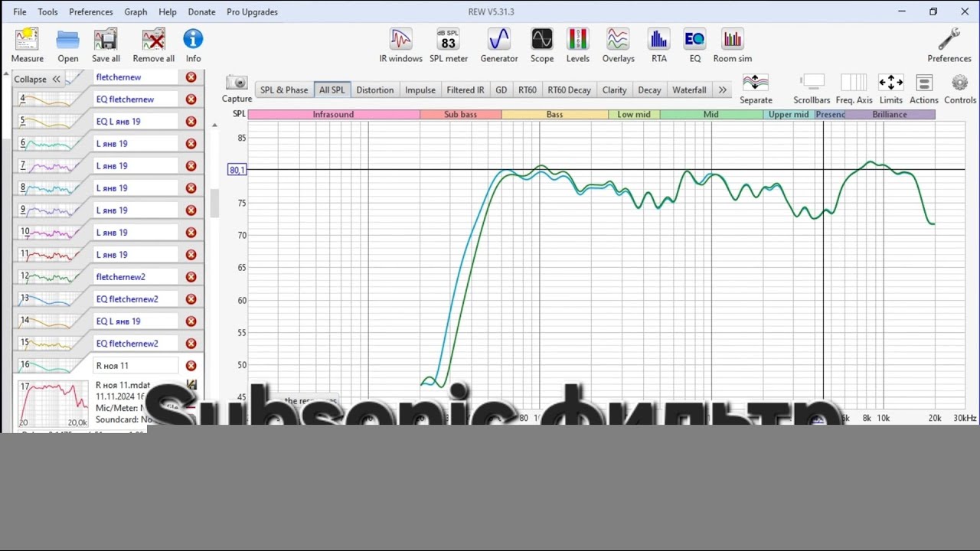
Task: Switch to the Clarity tab
Action: coord(615,90)
